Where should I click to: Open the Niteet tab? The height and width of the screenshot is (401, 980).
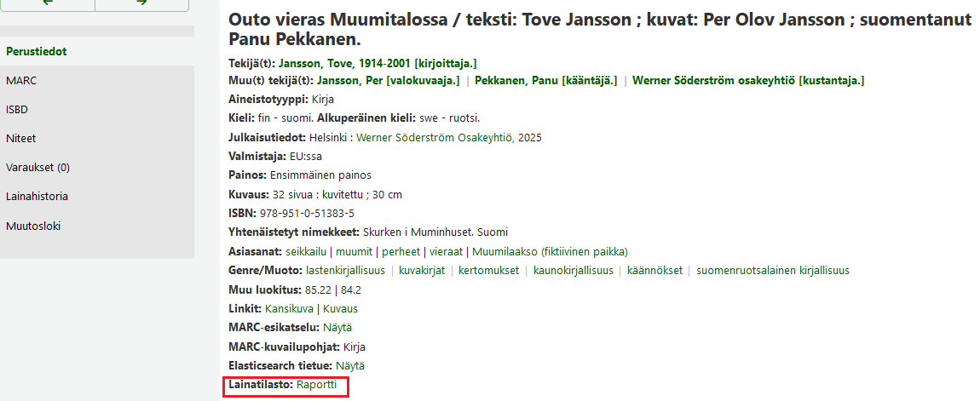(21, 138)
